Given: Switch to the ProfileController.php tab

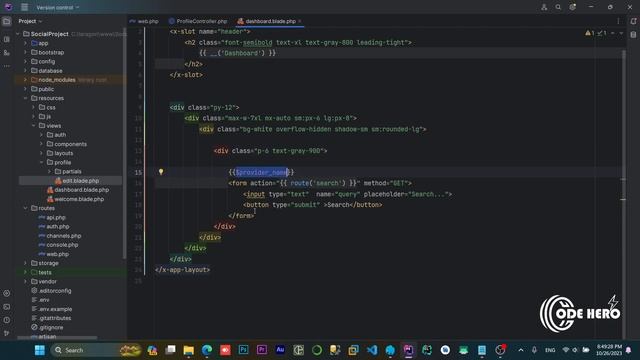Looking at the screenshot, I should click(x=198, y=21).
